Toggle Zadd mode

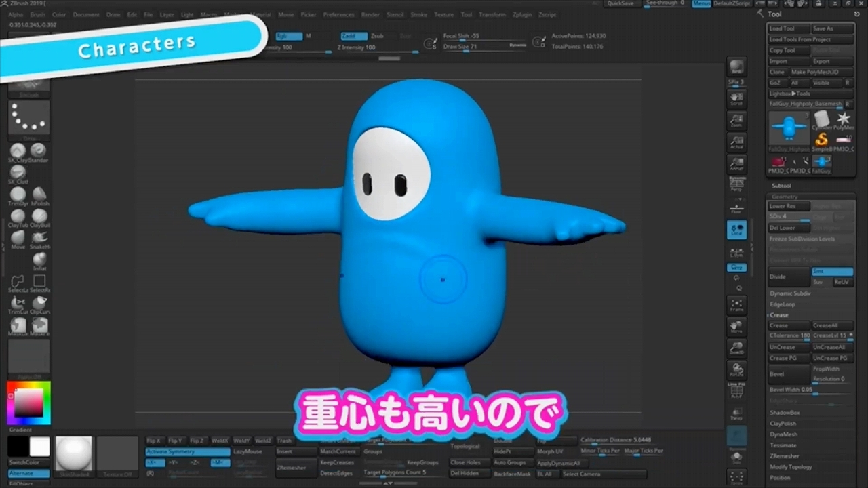354,36
